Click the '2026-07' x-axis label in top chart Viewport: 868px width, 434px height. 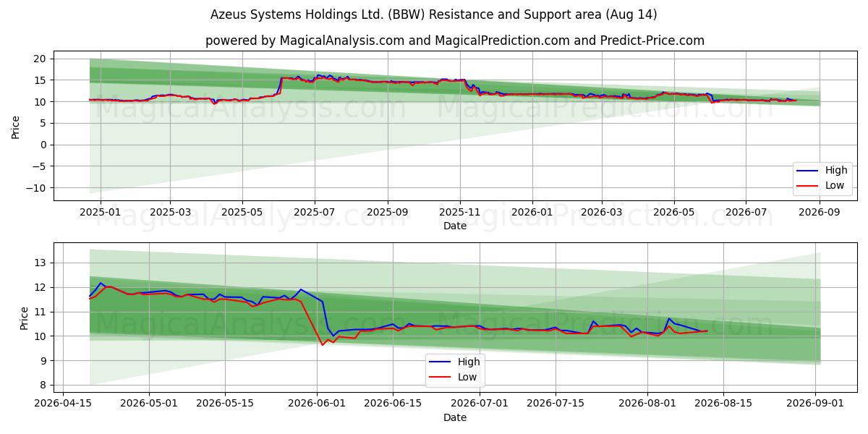pyautogui.click(x=746, y=212)
